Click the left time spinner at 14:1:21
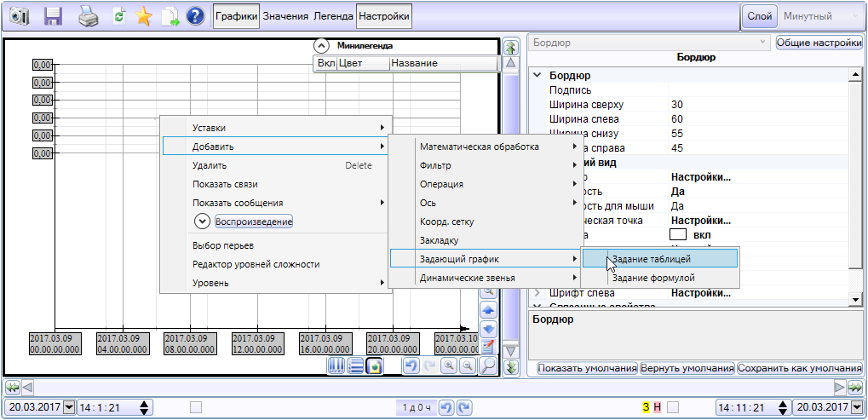The image size is (868, 420). [144, 408]
